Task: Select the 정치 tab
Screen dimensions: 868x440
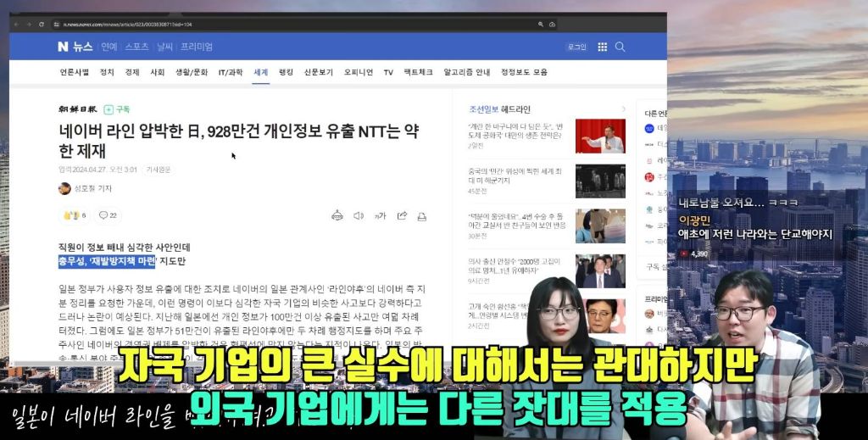Action: 107,72
